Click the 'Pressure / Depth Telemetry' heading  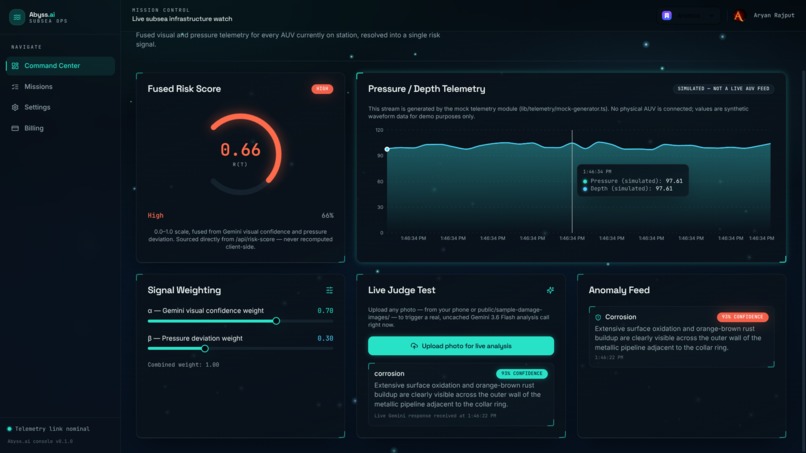[427, 89]
